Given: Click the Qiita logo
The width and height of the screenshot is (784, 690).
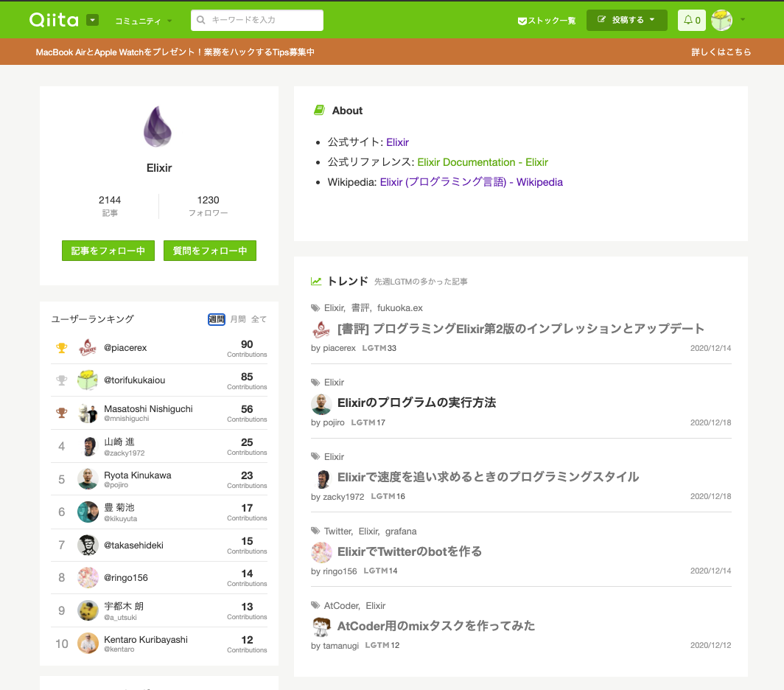Looking at the screenshot, I should [55, 19].
